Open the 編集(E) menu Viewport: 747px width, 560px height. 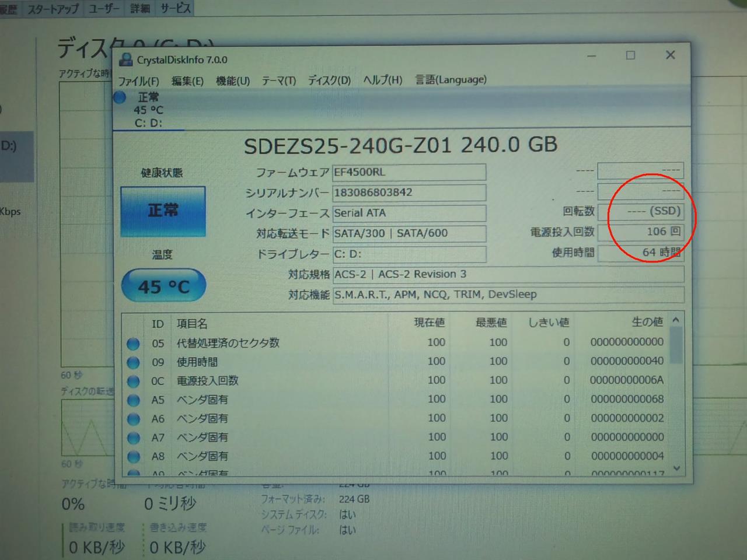click(187, 81)
